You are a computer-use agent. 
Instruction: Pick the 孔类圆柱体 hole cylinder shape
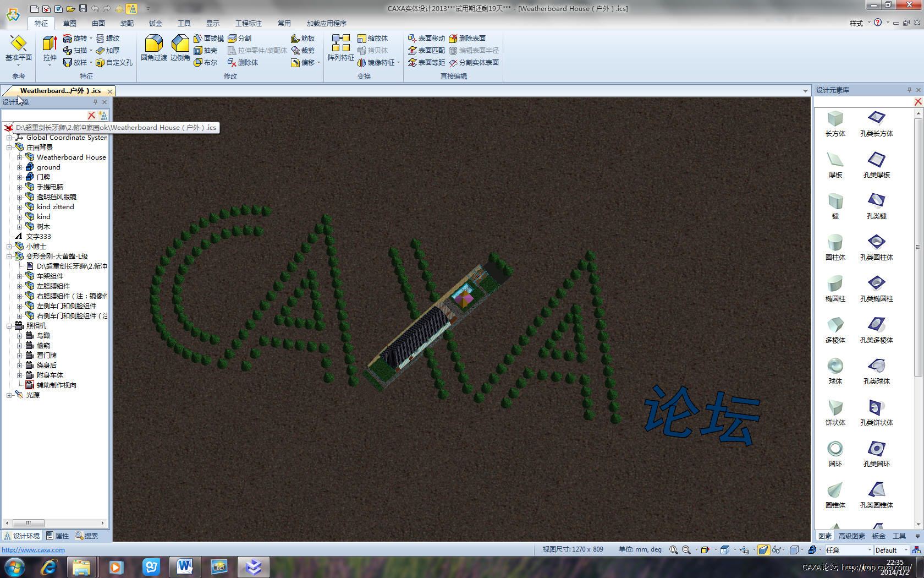876,247
